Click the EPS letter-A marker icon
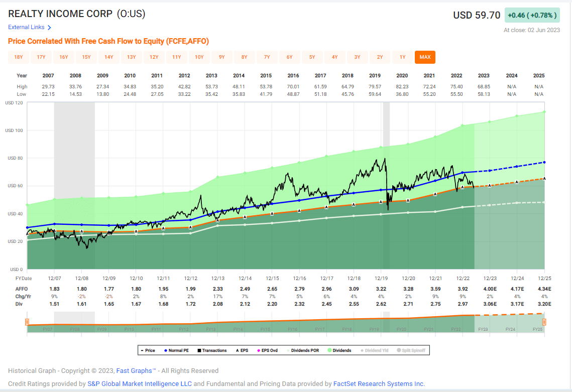Image resolution: width=572 pixels, height=392 pixels. [237, 350]
